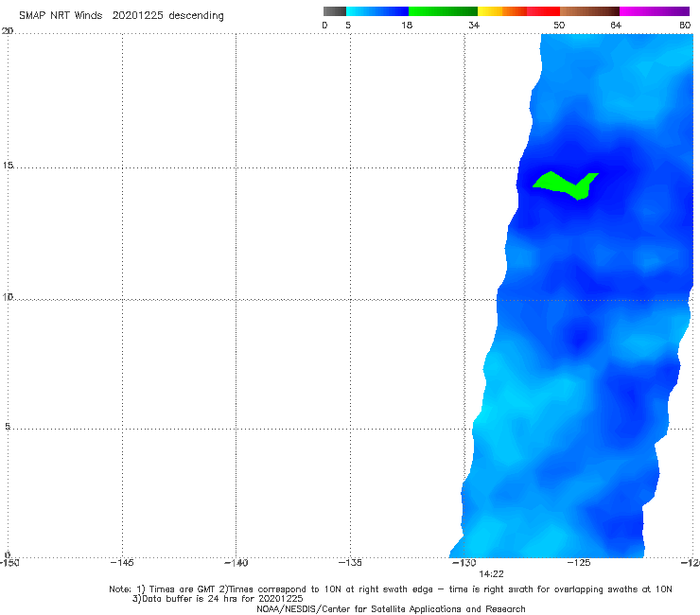The width and height of the screenshot is (700, 615).
Task: Select the gray segment of the colorbar
Action: [x=335, y=11]
